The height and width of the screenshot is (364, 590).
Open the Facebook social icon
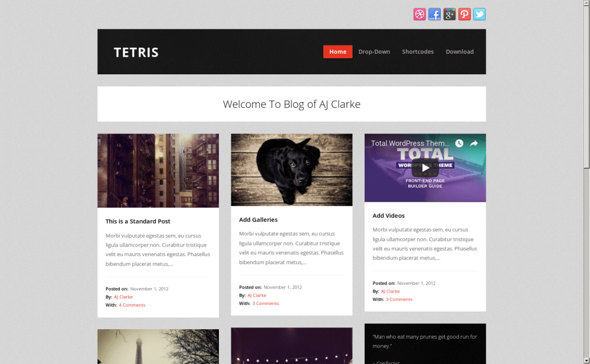(434, 15)
